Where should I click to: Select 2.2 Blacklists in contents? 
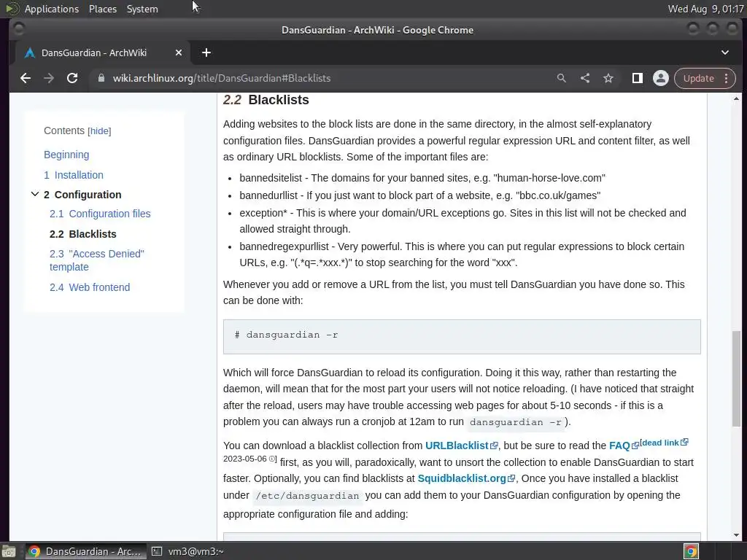click(x=83, y=234)
